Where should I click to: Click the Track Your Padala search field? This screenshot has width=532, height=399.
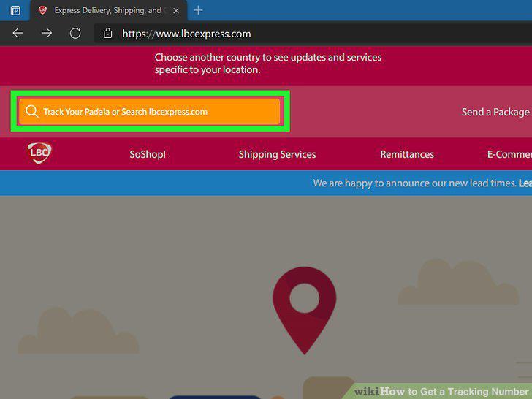click(150, 112)
